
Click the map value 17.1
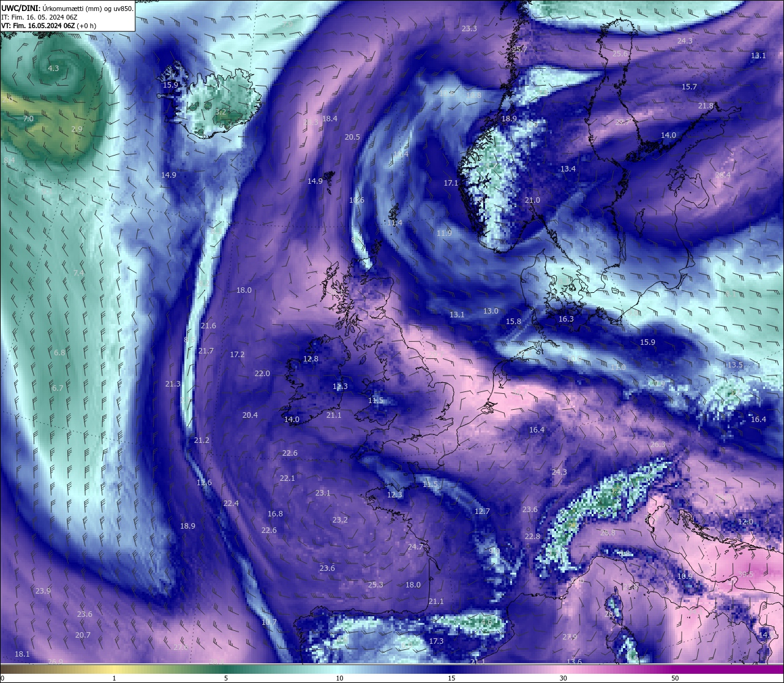451,183
